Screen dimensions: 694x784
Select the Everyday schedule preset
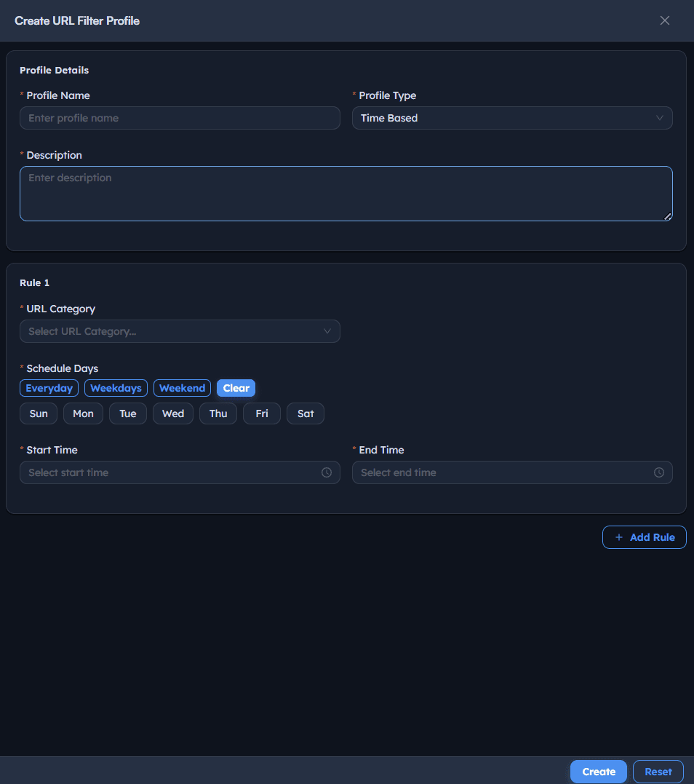49,388
